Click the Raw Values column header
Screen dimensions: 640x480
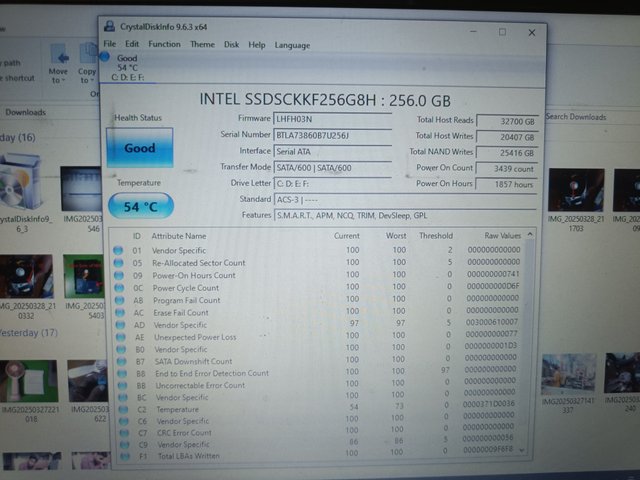[x=502, y=236]
